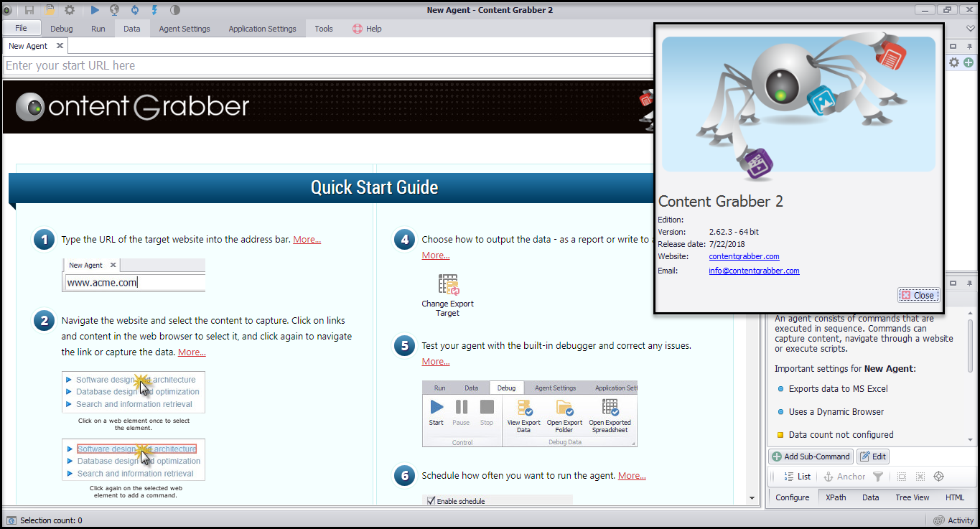Viewport: 980px width, 529px height.
Task: Click the scroll down arrow of the guide page
Action: 752,498
